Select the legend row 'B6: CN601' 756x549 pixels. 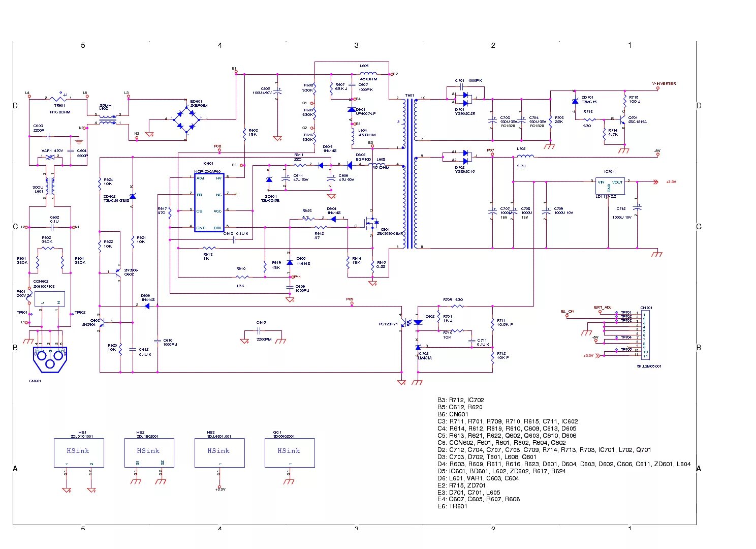(453, 414)
